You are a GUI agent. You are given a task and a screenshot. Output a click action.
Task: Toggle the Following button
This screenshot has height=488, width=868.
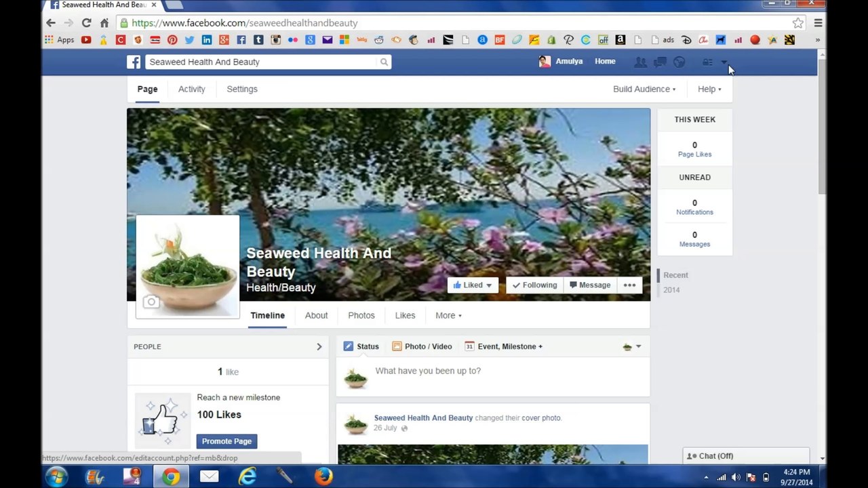click(534, 285)
